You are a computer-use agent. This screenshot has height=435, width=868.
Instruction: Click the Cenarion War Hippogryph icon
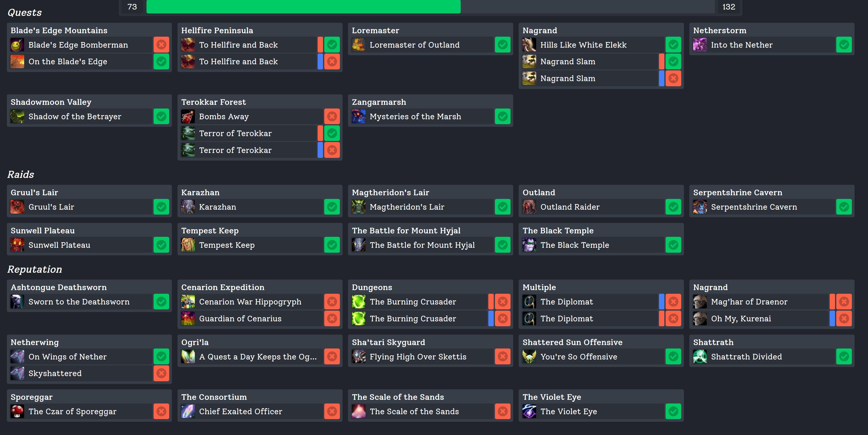[x=188, y=302]
